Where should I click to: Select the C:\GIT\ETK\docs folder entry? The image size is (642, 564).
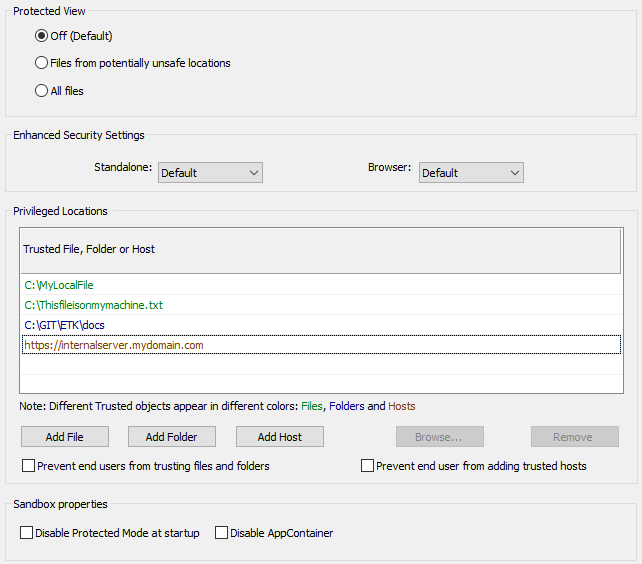[64, 325]
